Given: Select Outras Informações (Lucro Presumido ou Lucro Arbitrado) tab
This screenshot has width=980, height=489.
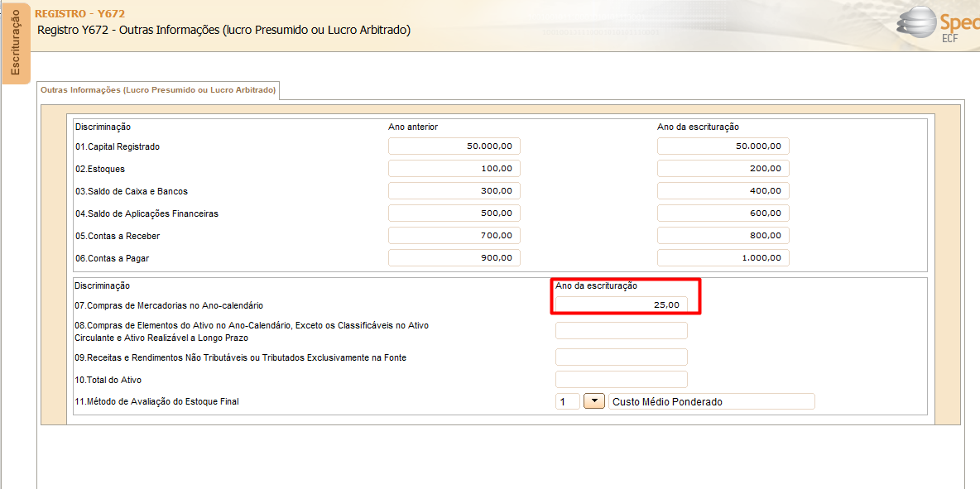Looking at the screenshot, I should [x=158, y=90].
